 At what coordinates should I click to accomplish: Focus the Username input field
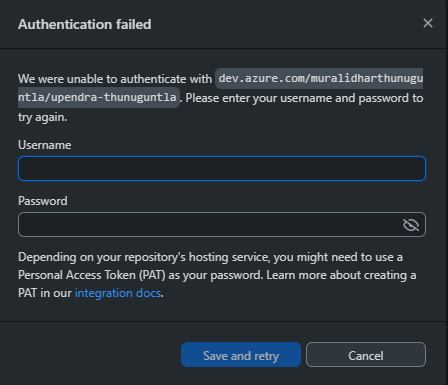pos(222,168)
